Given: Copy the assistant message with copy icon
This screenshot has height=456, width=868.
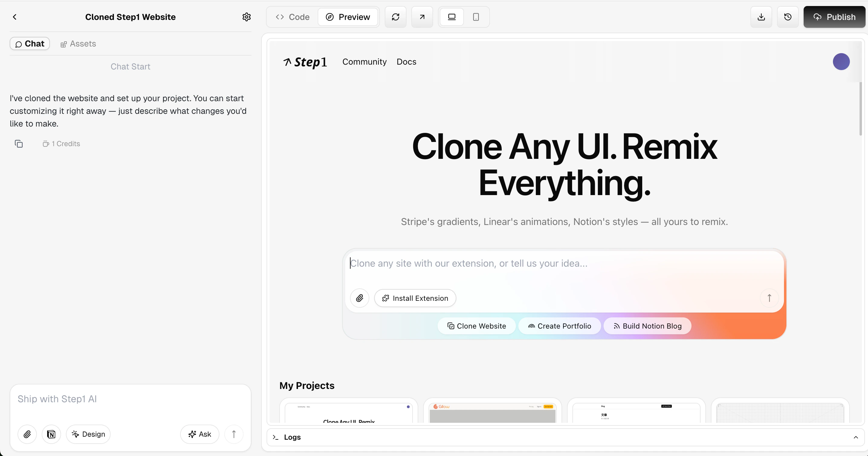Looking at the screenshot, I should coord(18,144).
